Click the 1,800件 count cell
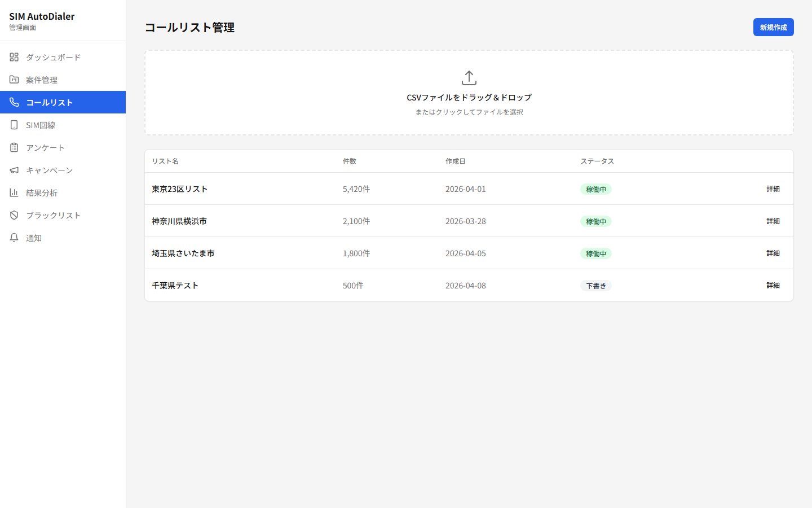This screenshot has height=508, width=812. click(356, 253)
